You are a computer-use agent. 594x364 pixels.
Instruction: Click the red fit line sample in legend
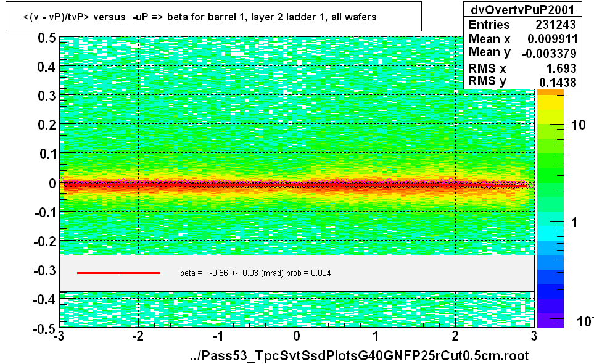point(118,273)
